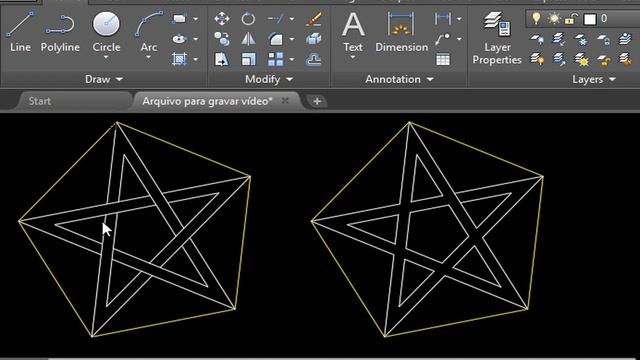The height and width of the screenshot is (360, 640).
Task: Activate the Scale tool
Action: [248, 60]
